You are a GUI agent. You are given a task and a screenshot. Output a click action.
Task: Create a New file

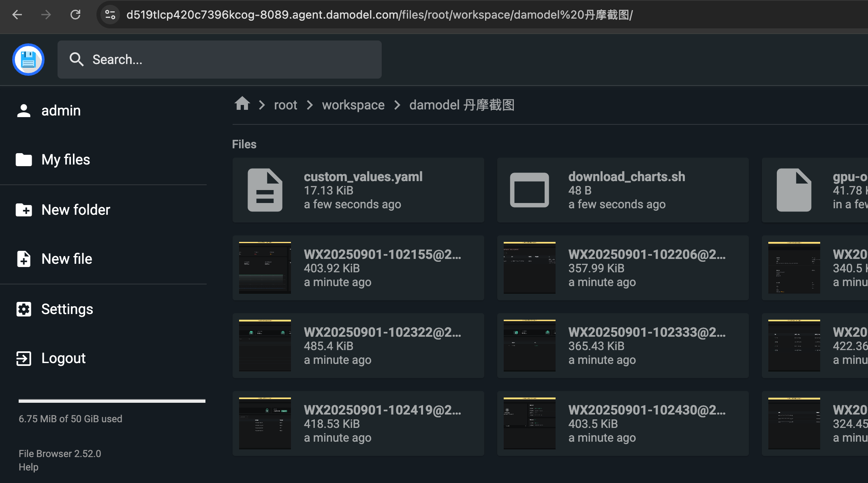point(66,259)
